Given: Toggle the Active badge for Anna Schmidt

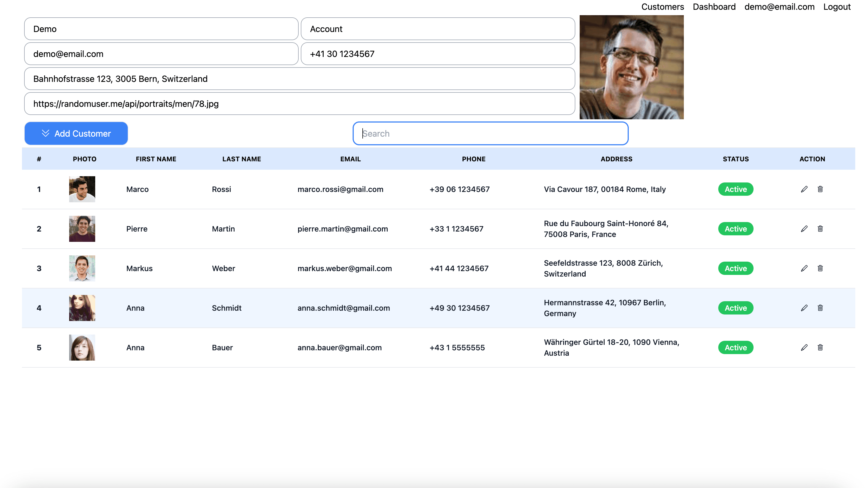Looking at the screenshot, I should [736, 307].
